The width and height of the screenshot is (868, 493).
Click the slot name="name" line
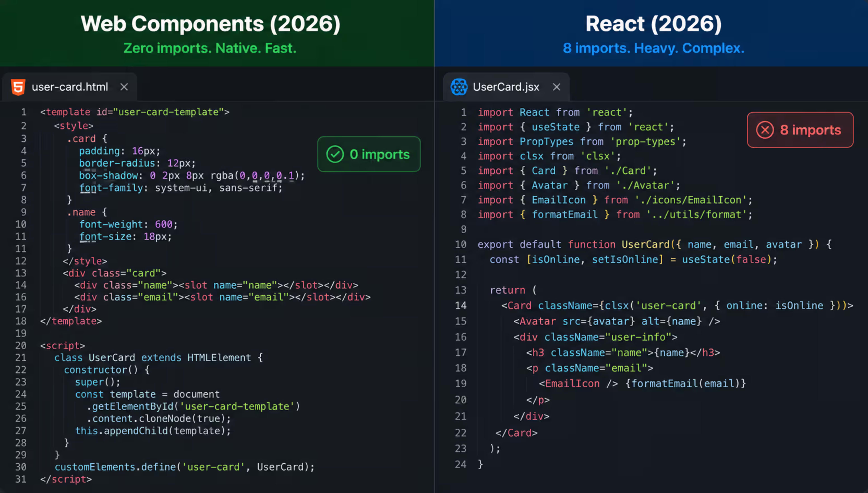click(216, 285)
